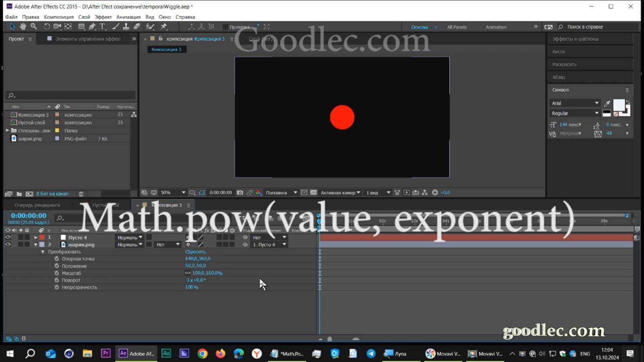Click the Композиция 3 breadcrumb in viewer

pos(166,49)
